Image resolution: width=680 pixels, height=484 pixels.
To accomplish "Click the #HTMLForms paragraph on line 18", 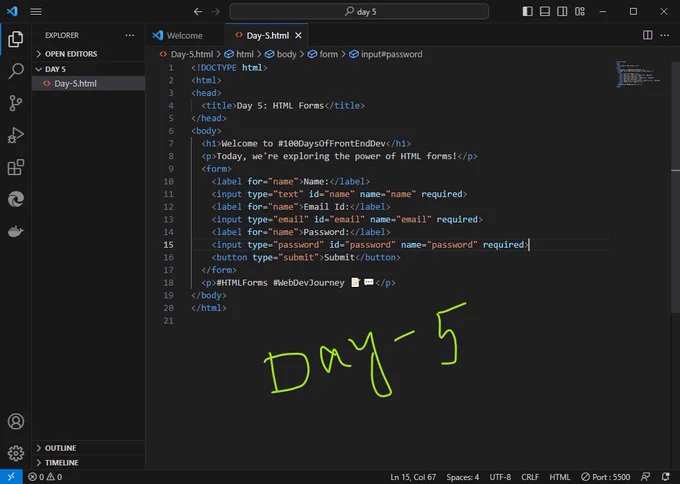I will pos(298,283).
